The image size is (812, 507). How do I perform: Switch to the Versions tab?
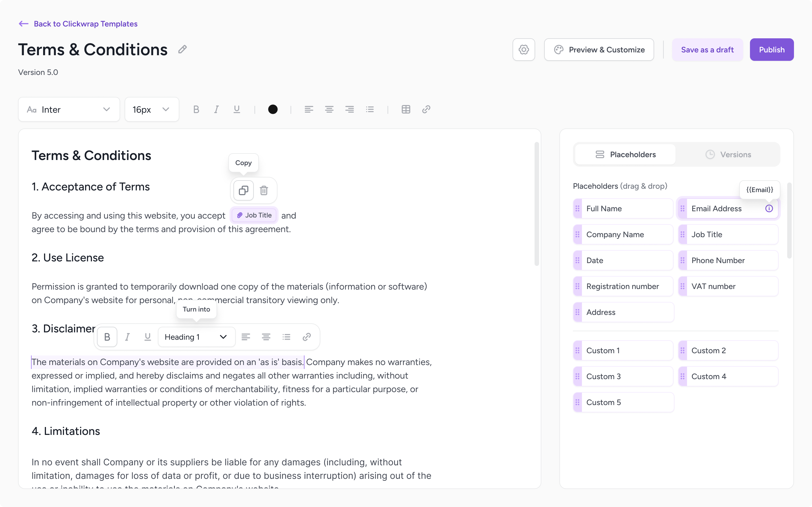pyautogui.click(x=729, y=154)
